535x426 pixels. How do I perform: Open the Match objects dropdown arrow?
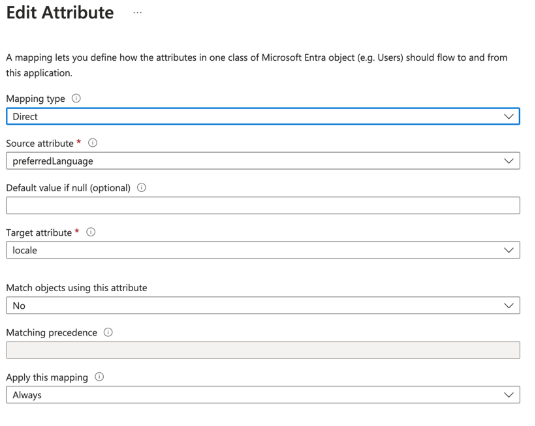(x=509, y=306)
